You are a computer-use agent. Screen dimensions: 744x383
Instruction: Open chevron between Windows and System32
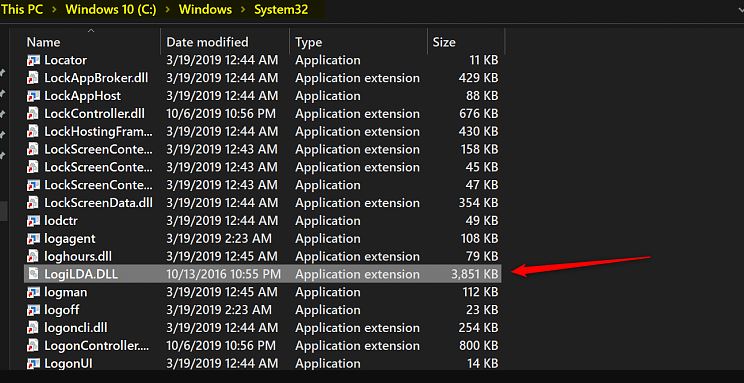pos(243,10)
